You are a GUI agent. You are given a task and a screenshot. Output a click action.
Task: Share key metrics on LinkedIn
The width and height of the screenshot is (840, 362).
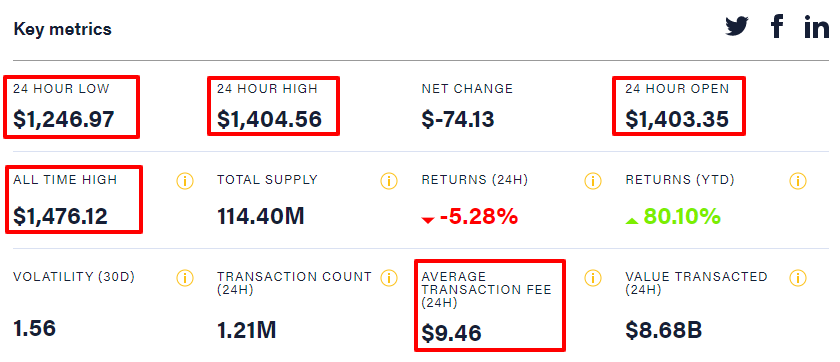[x=816, y=26]
